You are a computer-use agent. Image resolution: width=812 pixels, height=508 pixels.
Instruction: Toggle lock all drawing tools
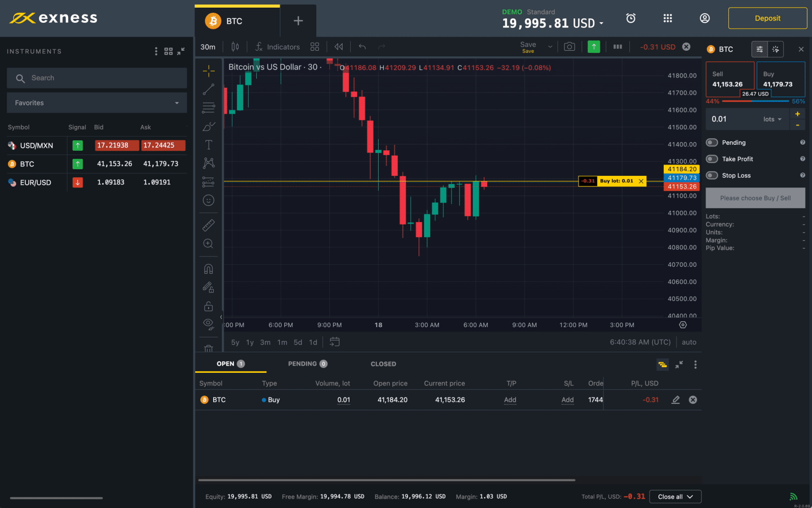point(209,306)
